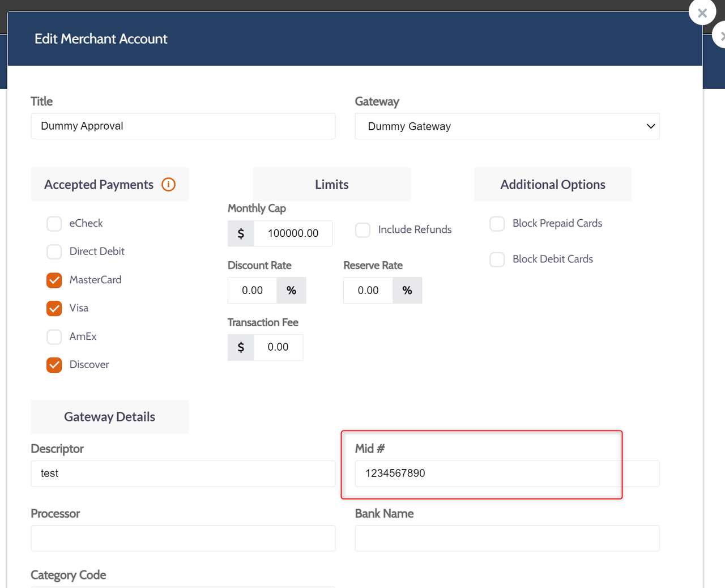725x588 pixels.
Task: Enable the eCheck payment checkbox
Action: [54, 224]
